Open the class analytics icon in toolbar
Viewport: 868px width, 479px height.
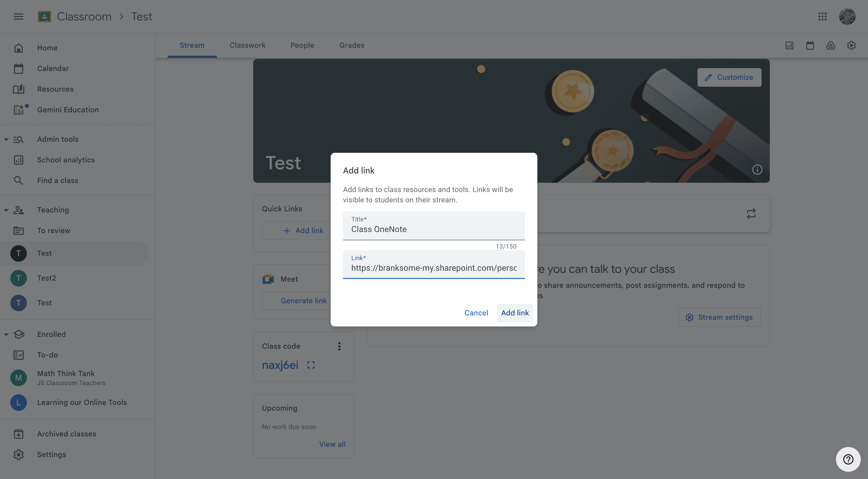point(789,45)
